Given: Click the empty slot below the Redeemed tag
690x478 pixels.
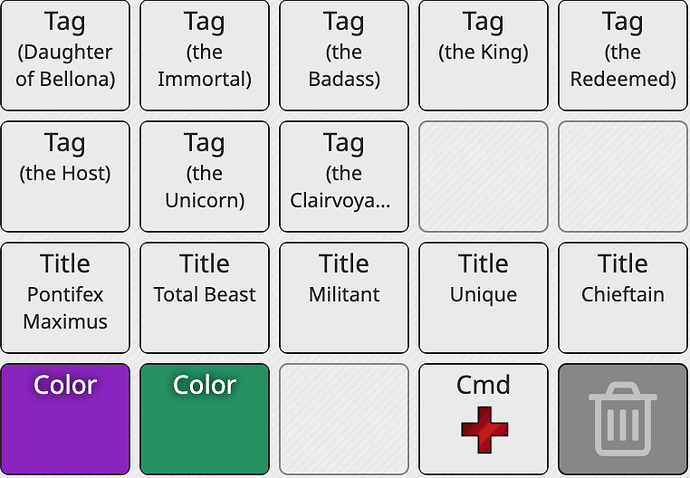Looking at the screenshot, I should [623, 176].
